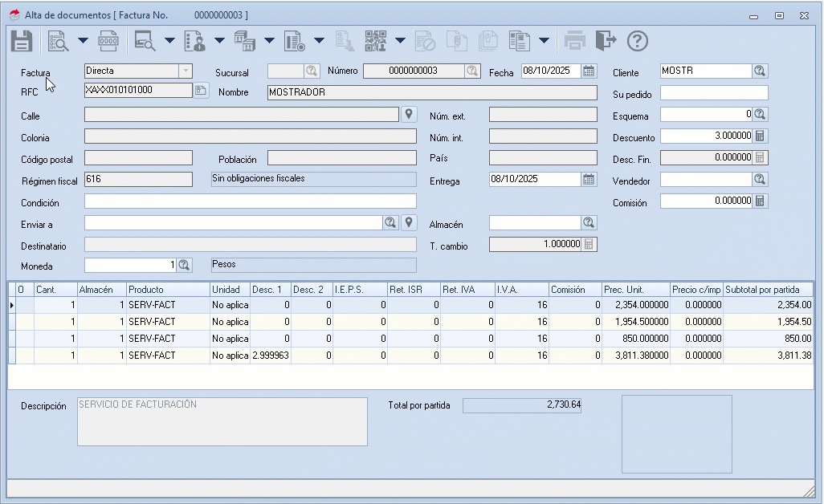Click the Comisión calculator icon

(760, 201)
